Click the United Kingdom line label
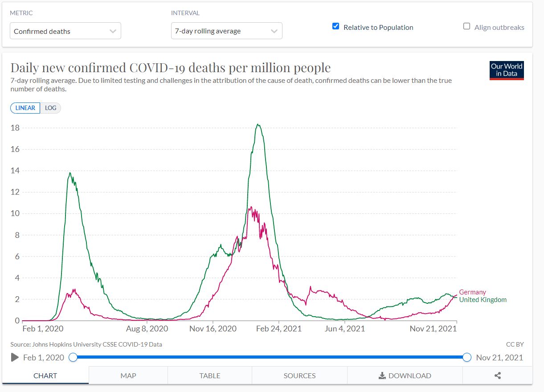 483,300
